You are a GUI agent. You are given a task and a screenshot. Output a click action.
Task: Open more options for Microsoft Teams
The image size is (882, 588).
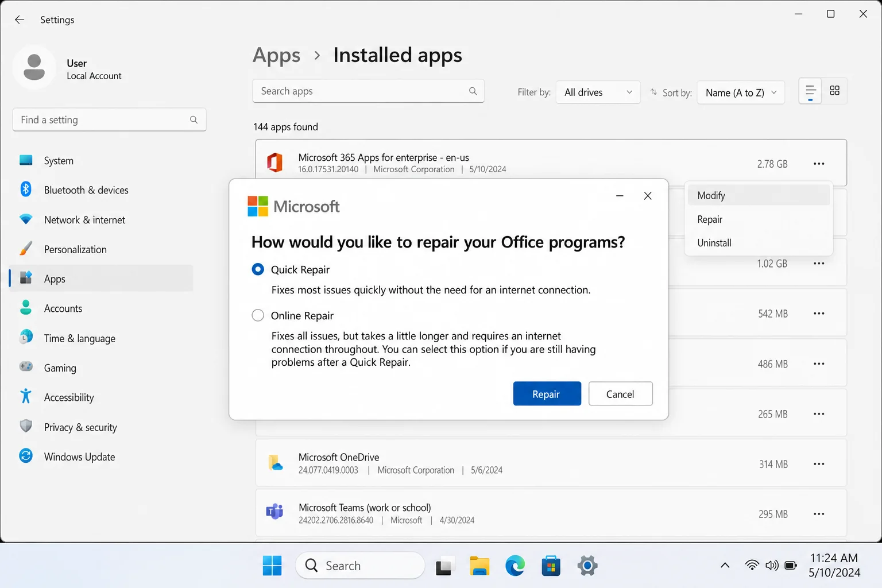coord(819,514)
